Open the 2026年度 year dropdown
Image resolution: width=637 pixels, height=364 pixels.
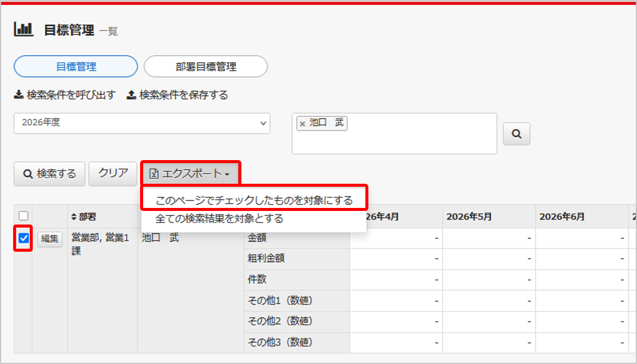(x=142, y=123)
